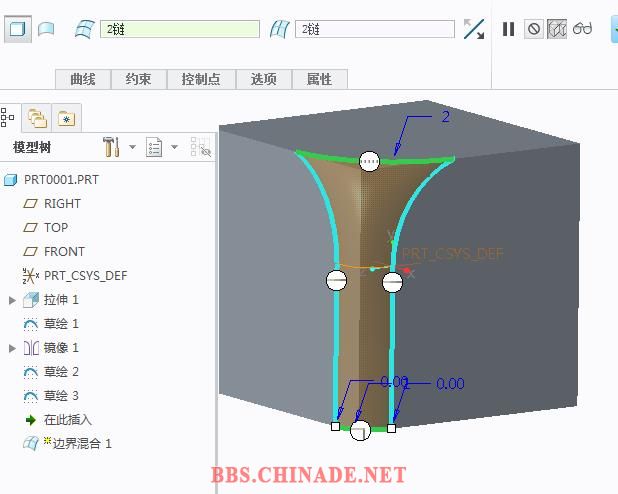
Task: Click the right square drag handle at bottom
Action: 391,428
